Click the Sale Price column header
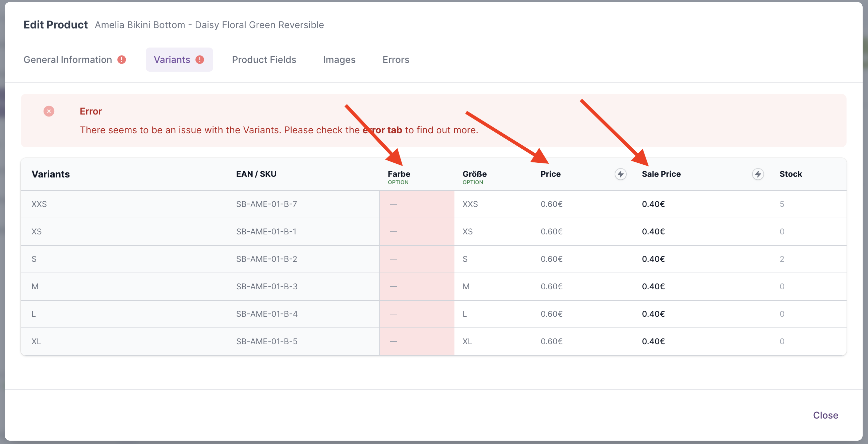Screen dimensions: 868x444 (661, 174)
